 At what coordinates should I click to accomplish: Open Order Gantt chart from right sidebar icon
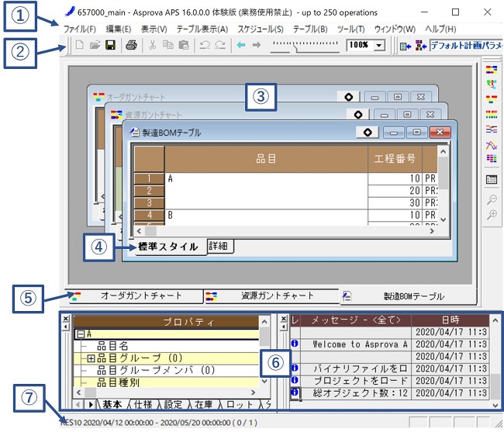coord(492,99)
